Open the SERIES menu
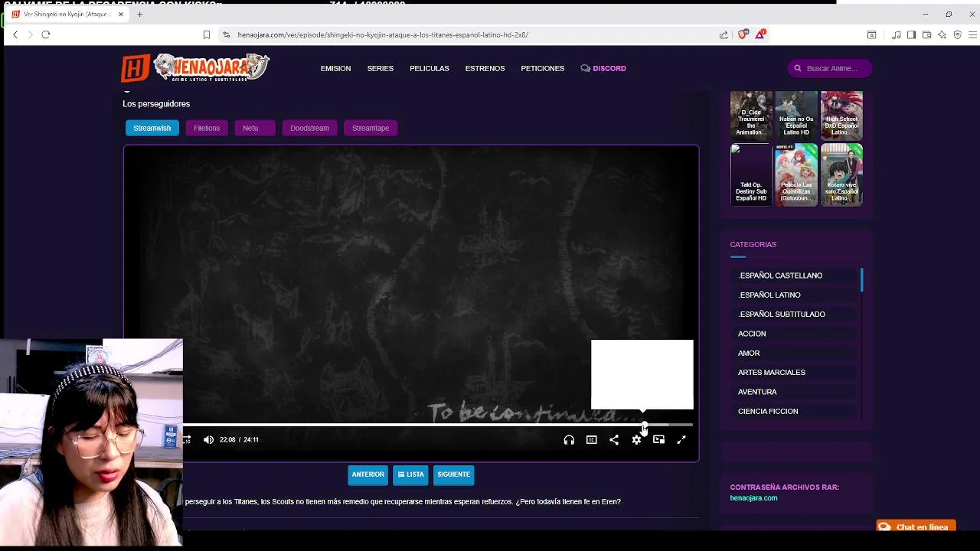The width and height of the screenshot is (980, 551). [x=380, y=68]
